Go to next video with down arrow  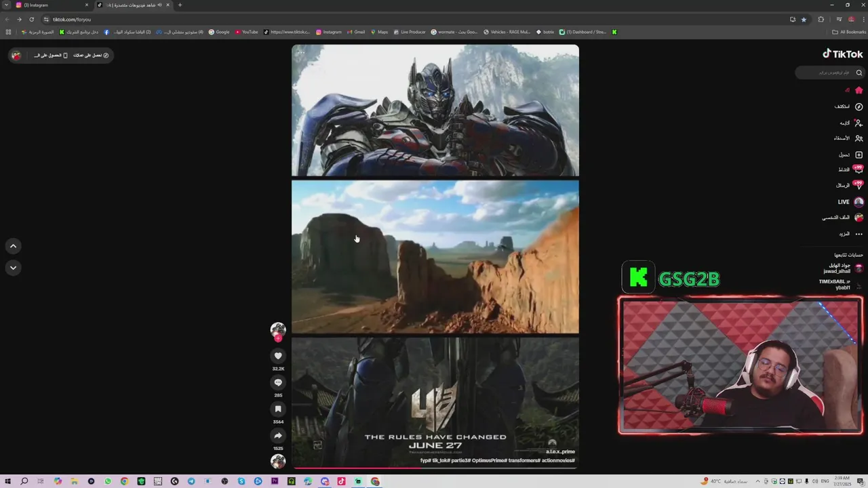(x=13, y=268)
